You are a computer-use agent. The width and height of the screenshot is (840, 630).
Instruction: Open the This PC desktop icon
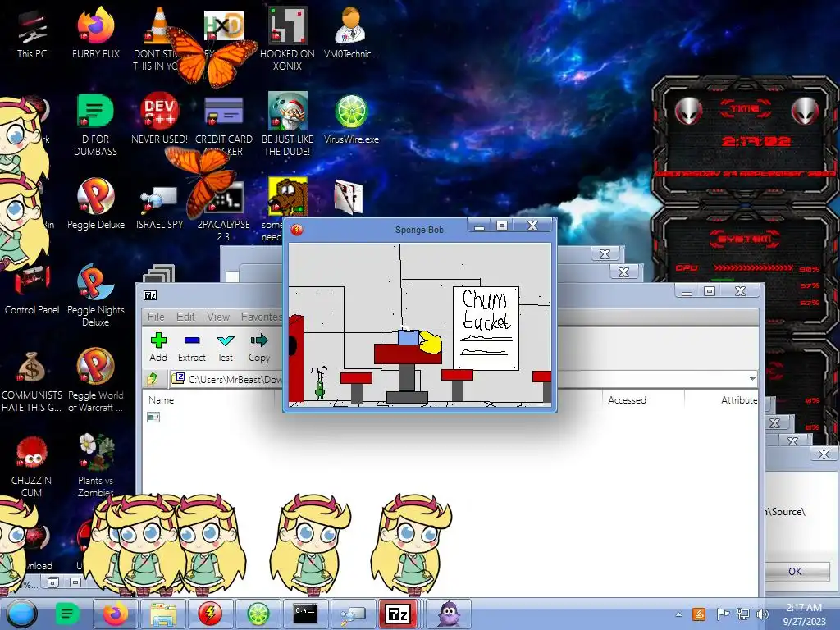click(32, 34)
